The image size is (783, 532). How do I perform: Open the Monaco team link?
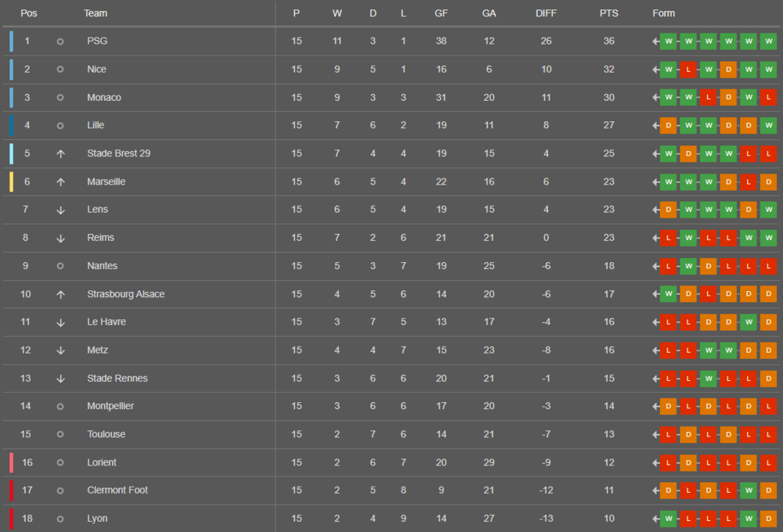point(104,98)
